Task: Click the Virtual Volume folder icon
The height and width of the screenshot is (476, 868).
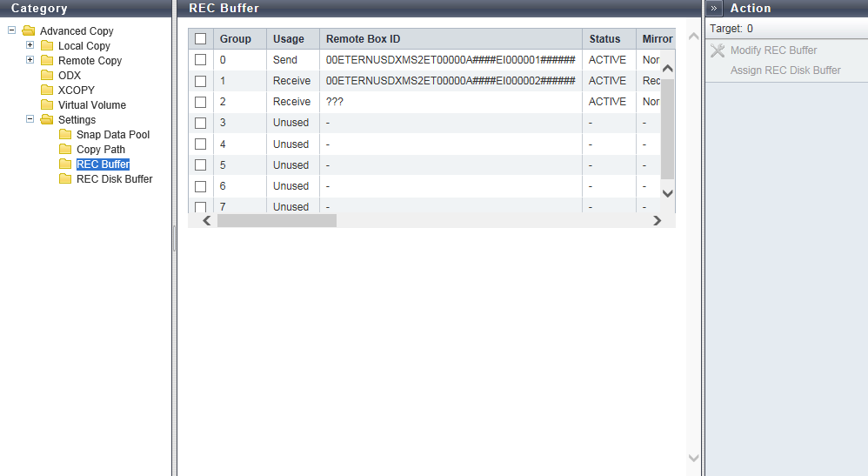Action: [x=47, y=105]
